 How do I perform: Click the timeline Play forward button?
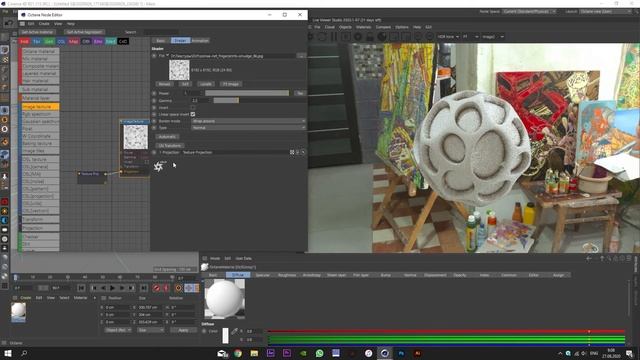[x=112, y=288]
